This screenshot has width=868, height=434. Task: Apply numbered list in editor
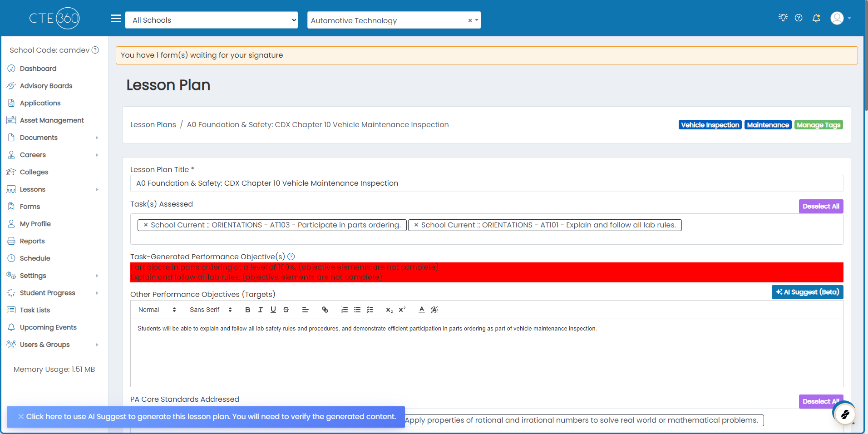pyautogui.click(x=345, y=310)
